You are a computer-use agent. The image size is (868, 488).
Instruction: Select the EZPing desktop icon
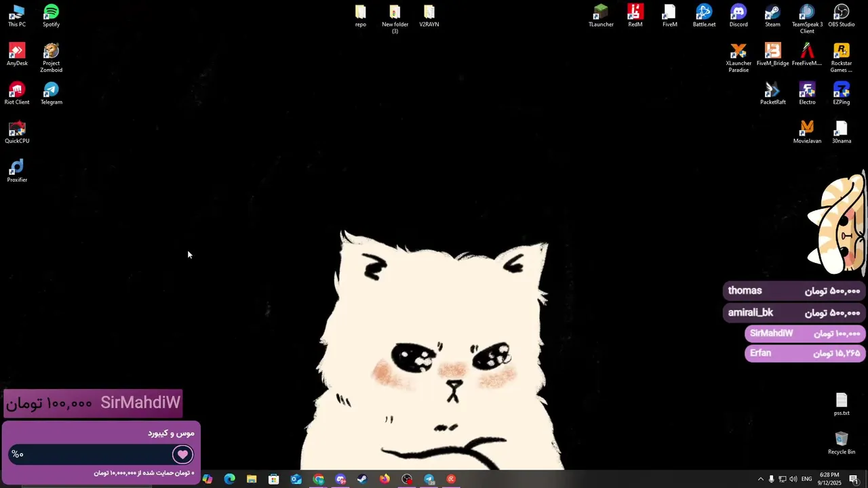(842, 94)
